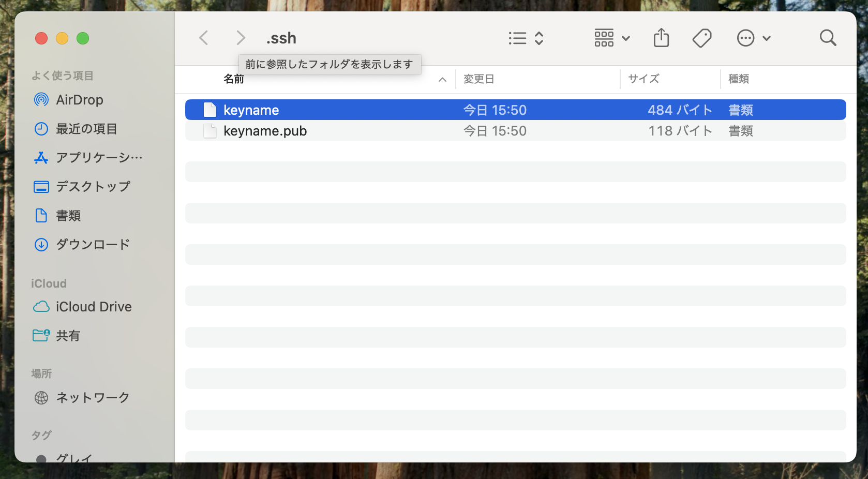Sort files by the 名前 column
Screen dimensions: 868x479
click(234, 79)
